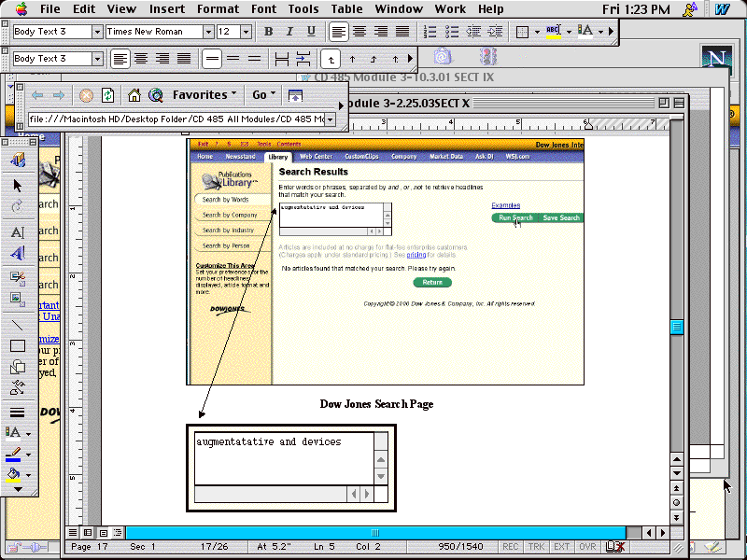Screen dimensions: 747x560
Task: Open the Times New Roman font dropdown
Action: tap(208, 32)
